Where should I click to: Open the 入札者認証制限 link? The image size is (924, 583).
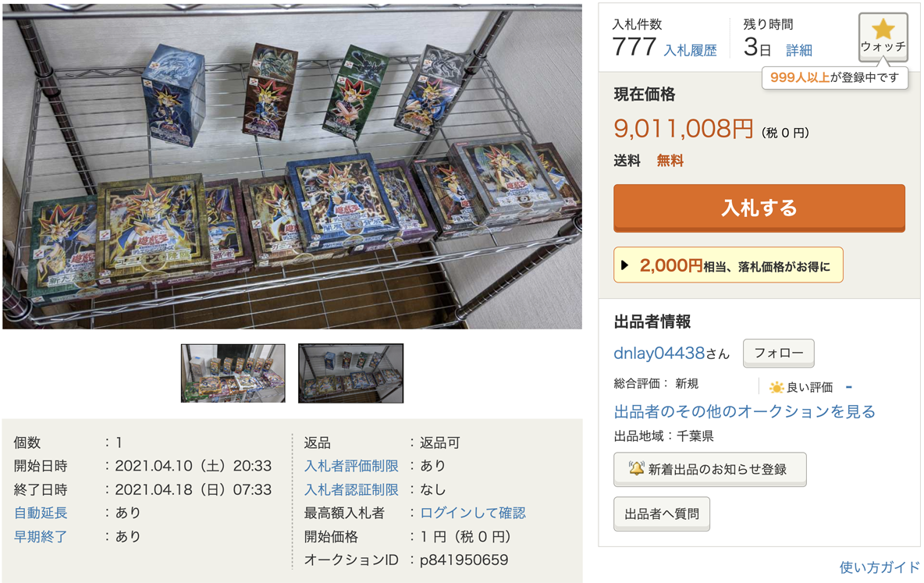coord(351,489)
